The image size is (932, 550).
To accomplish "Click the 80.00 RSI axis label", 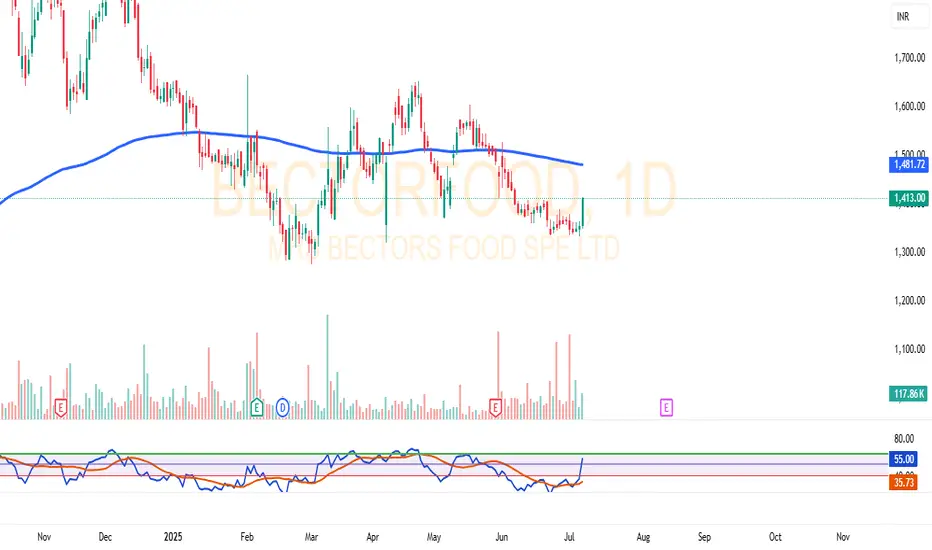I will point(904,439).
